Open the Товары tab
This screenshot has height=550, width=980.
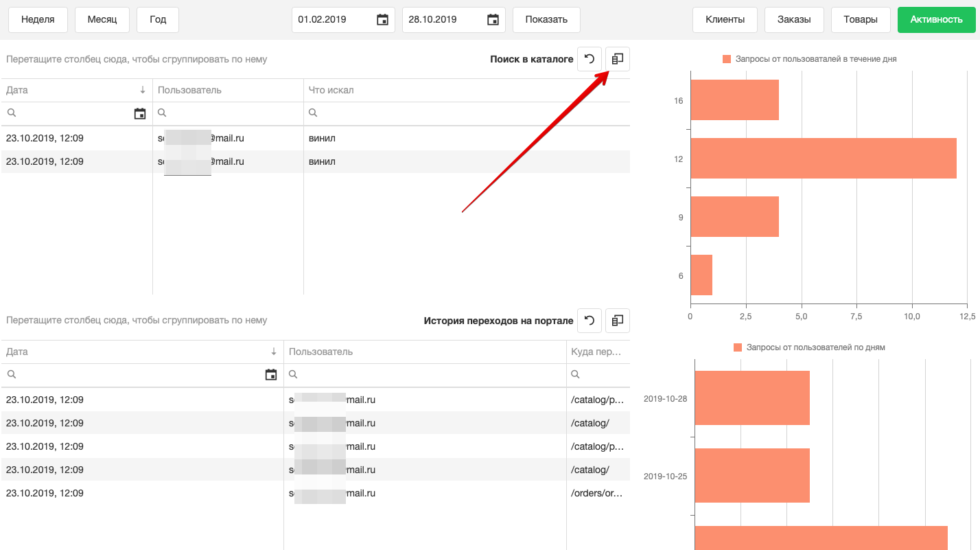tap(861, 20)
